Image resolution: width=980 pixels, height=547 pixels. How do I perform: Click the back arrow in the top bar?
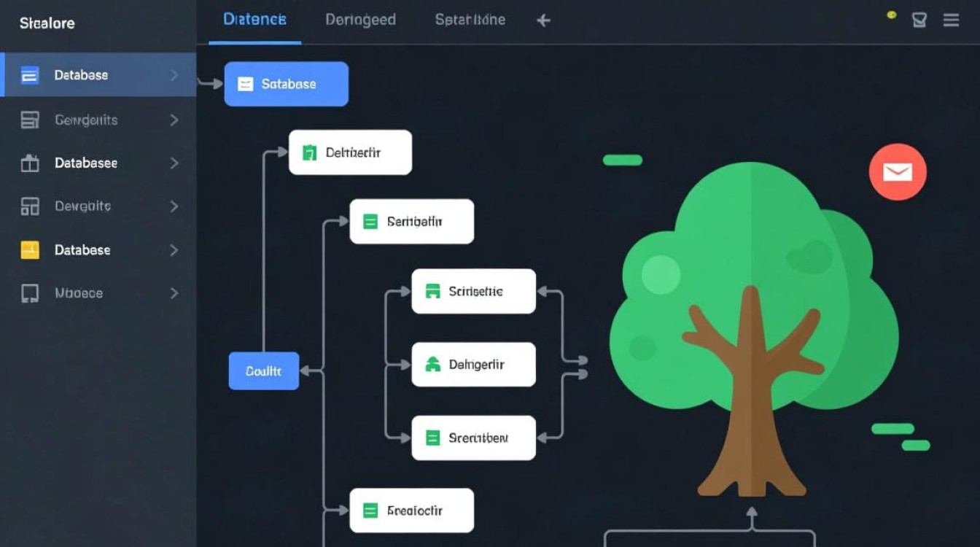(x=542, y=20)
